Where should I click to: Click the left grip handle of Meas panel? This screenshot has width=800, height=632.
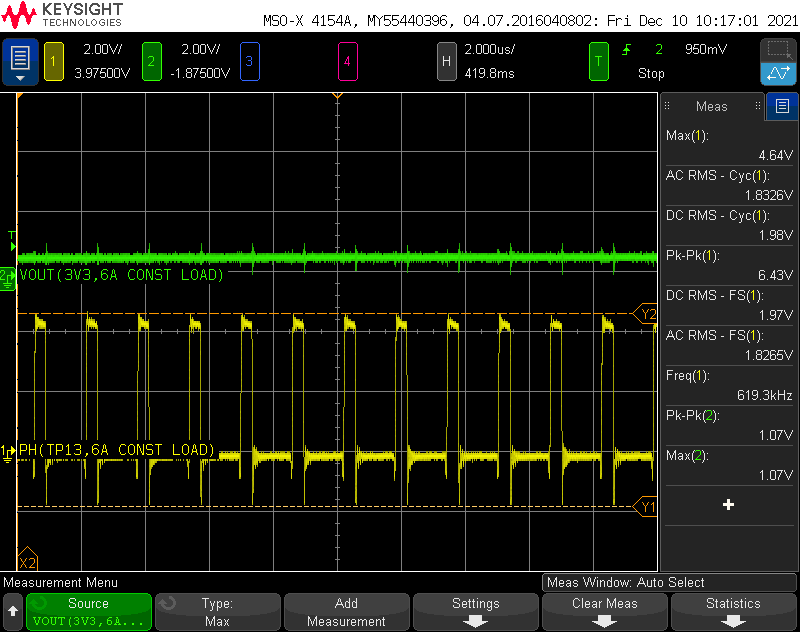point(667,106)
